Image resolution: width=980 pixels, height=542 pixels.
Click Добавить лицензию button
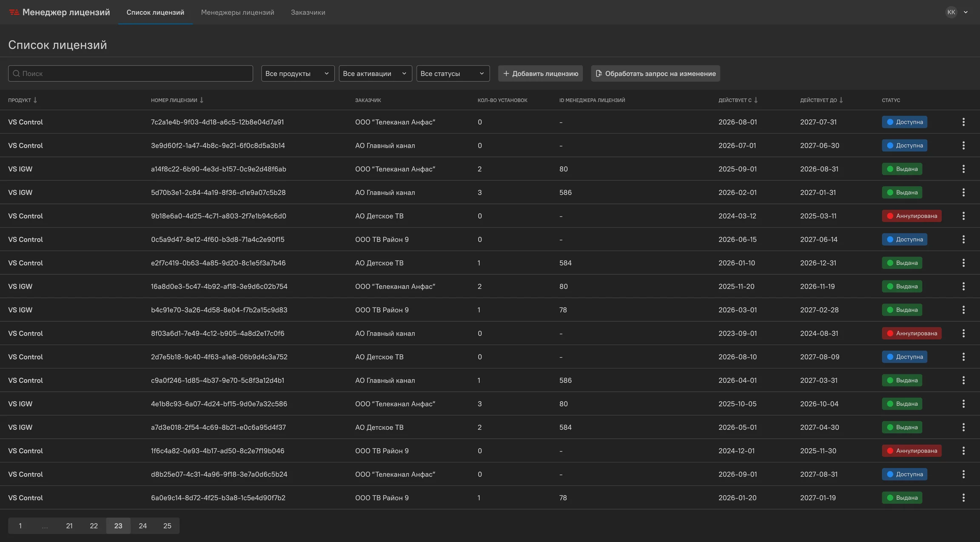tap(540, 74)
